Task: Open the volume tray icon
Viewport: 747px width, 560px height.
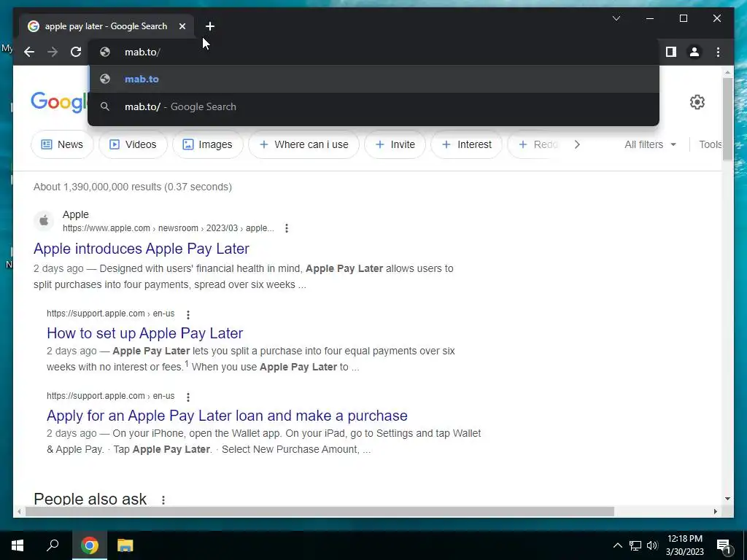Action: [652, 545]
